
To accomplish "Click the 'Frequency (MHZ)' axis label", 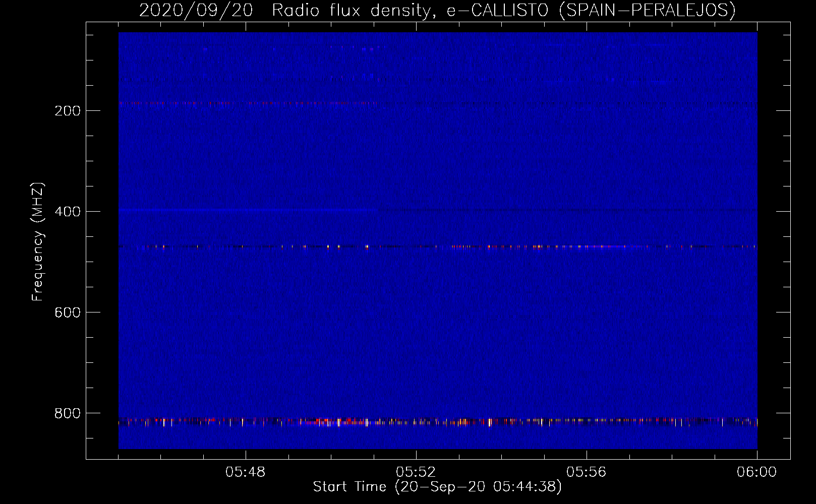I will (38, 242).
